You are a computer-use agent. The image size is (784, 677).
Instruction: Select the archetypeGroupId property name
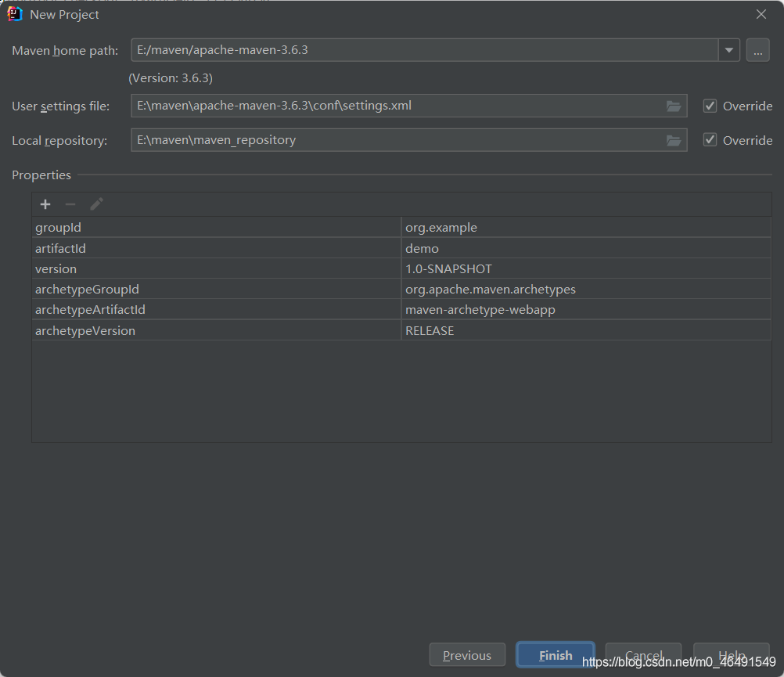point(217,290)
